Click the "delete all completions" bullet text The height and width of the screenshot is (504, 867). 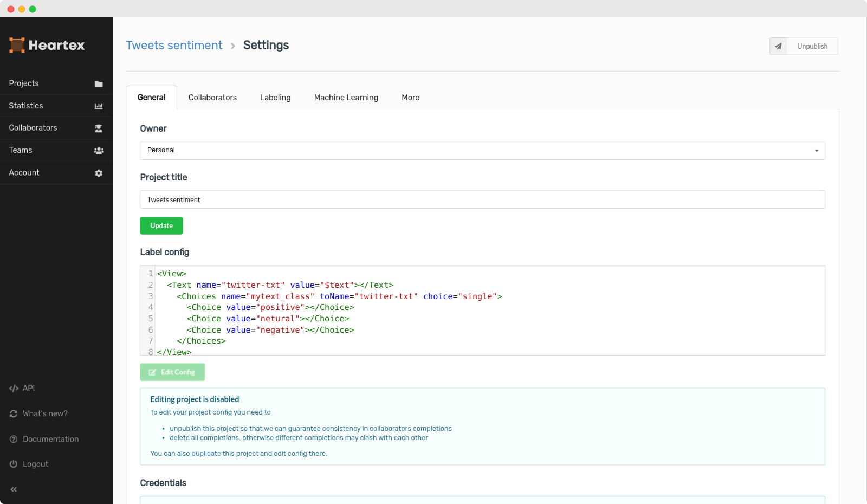click(x=299, y=438)
